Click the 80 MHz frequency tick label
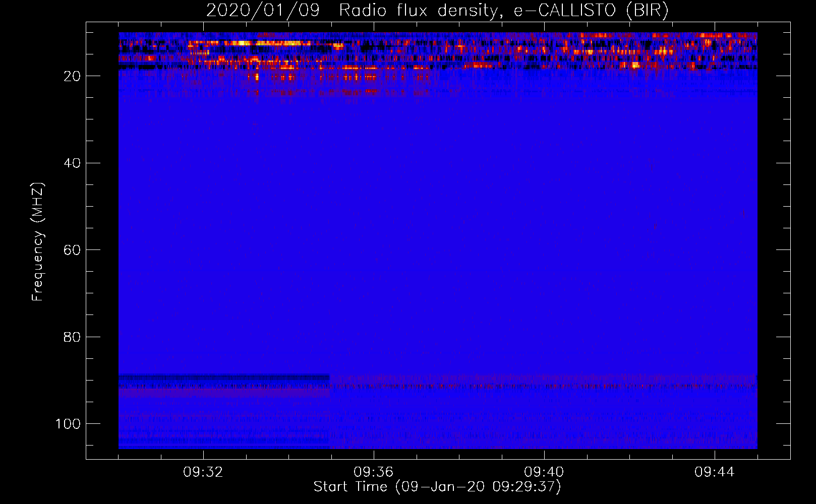Image resolution: width=816 pixels, height=504 pixels. click(72, 337)
